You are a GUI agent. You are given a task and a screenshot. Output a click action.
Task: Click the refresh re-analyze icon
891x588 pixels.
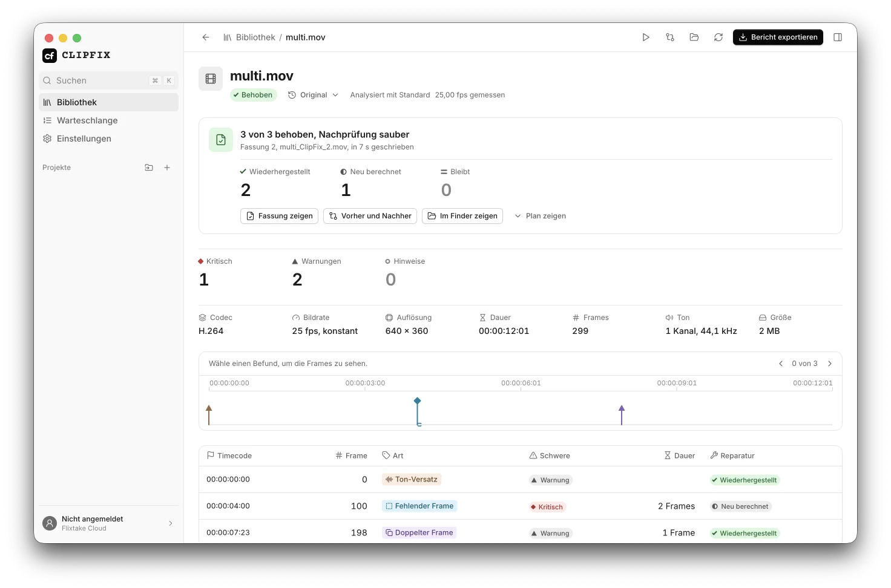pyautogui.click(x=718, y=38)
